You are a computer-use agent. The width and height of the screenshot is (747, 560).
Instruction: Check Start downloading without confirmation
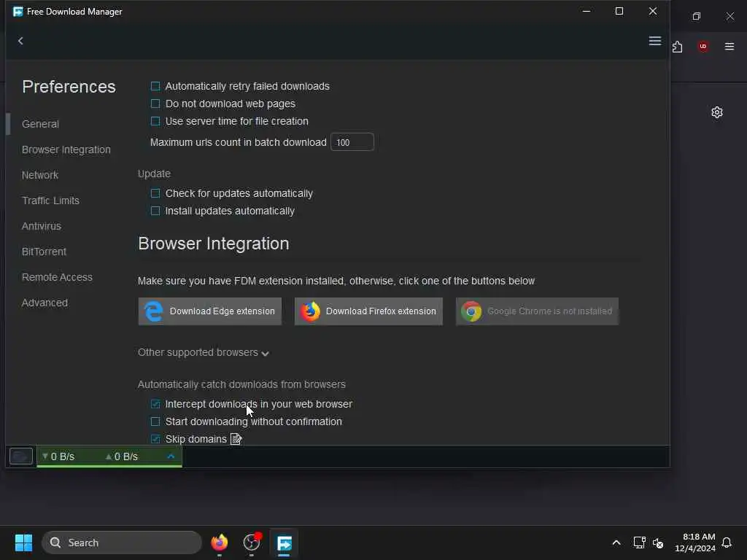coord(155,421)
